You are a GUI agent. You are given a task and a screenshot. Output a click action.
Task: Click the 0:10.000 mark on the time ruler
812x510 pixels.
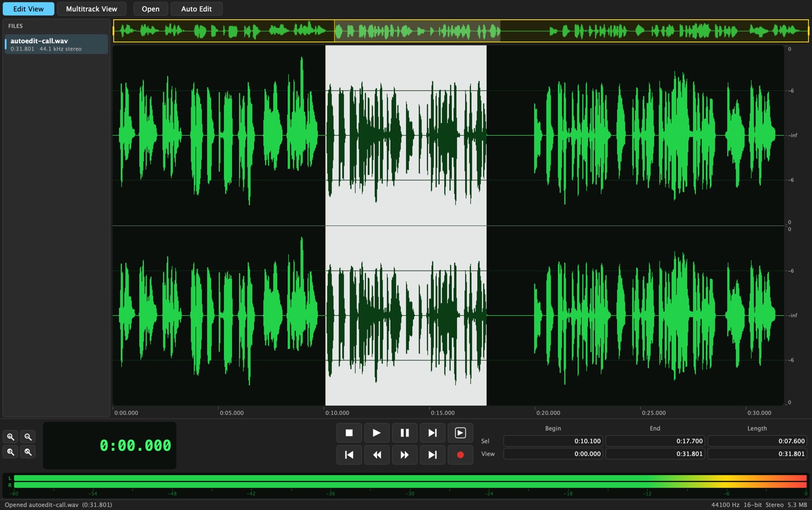pos(337,413)
